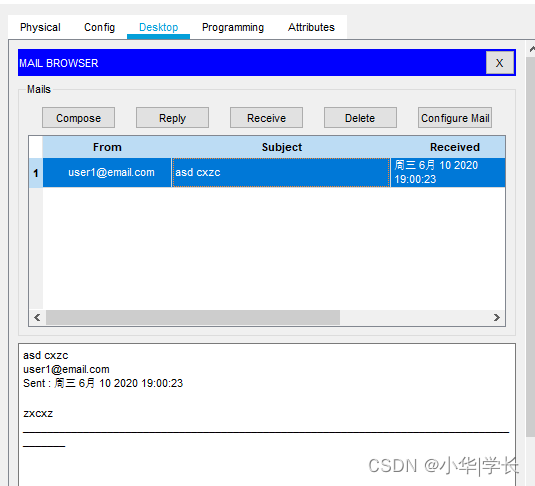Screen dimensions: 535x486
Task: Select the Desktop tab
Action: tap(159, 27)
